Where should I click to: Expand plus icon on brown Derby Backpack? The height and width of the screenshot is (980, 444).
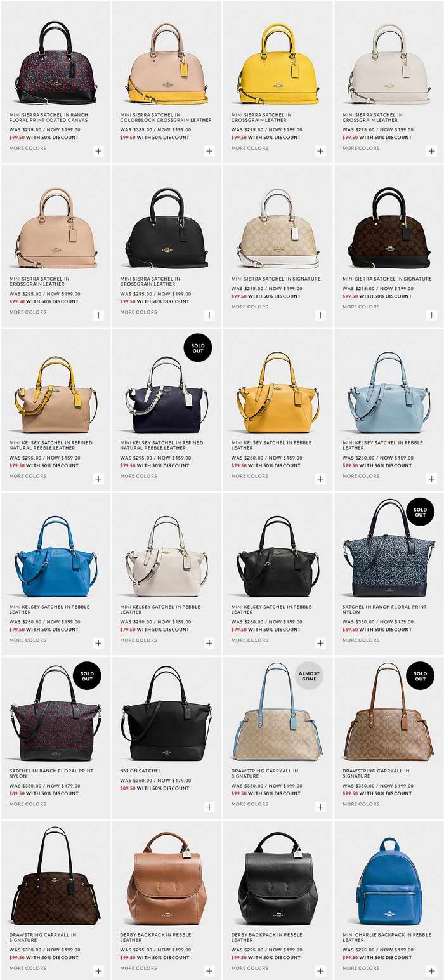click(x=209, y=970)
